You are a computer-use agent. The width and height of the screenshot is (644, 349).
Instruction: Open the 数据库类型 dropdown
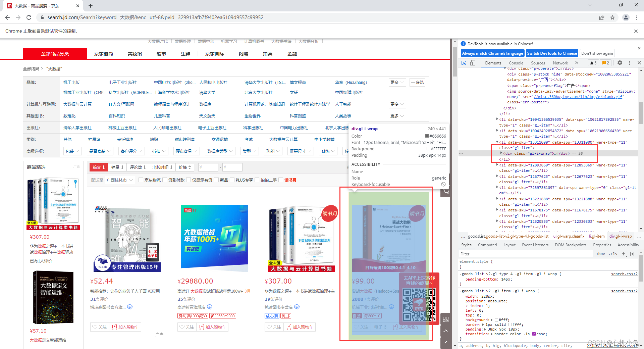pos(220,151)
